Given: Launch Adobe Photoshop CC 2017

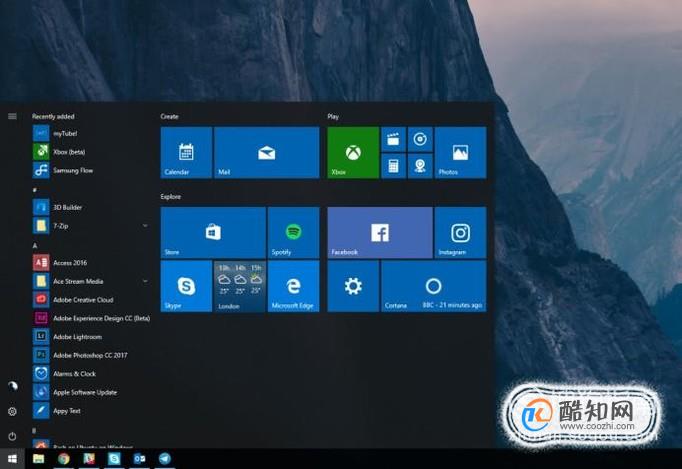Looking at the screenshot, I should [92, 355].
